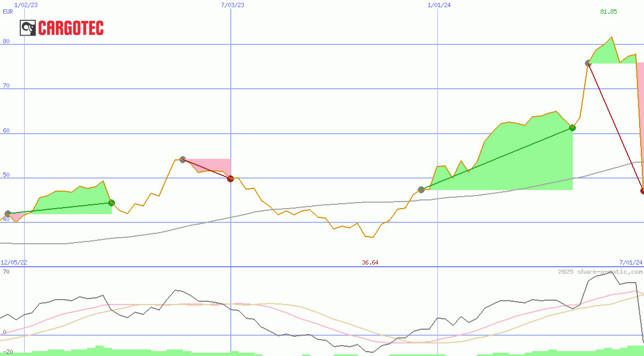Select gray marker at top of the steep red line
The width and height of the screenshot is (644, 356).
click(x=588, y=64)
